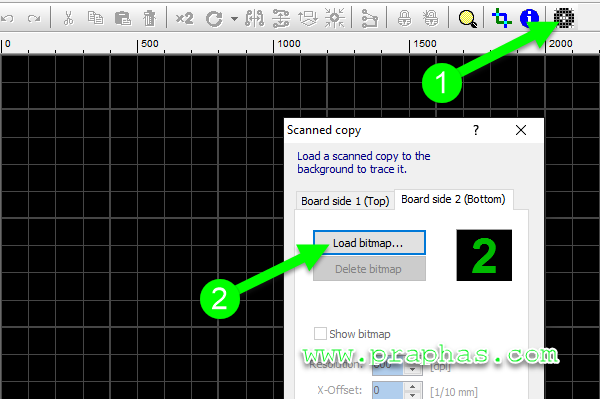Click the Copy icon in toolbar
Image resolution: width=600 pixels, height=399 pixels.
coord(95,18)
